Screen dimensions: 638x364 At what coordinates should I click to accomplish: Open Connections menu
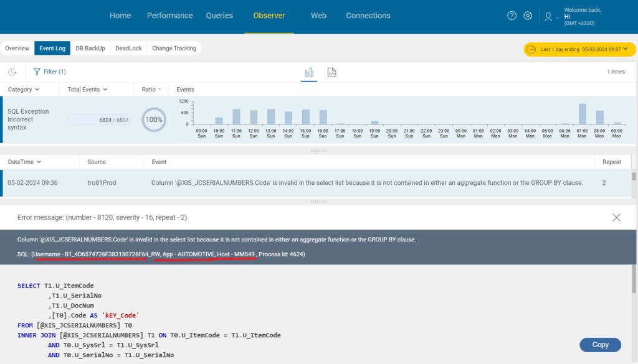pos(368,16)
